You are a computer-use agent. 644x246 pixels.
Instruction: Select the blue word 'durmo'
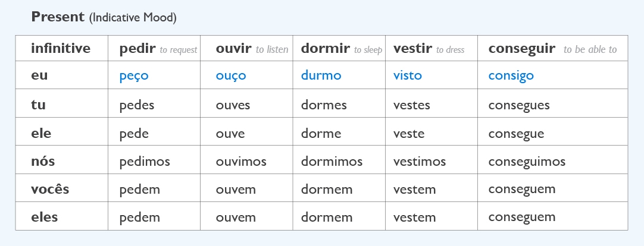coord(321,75)
